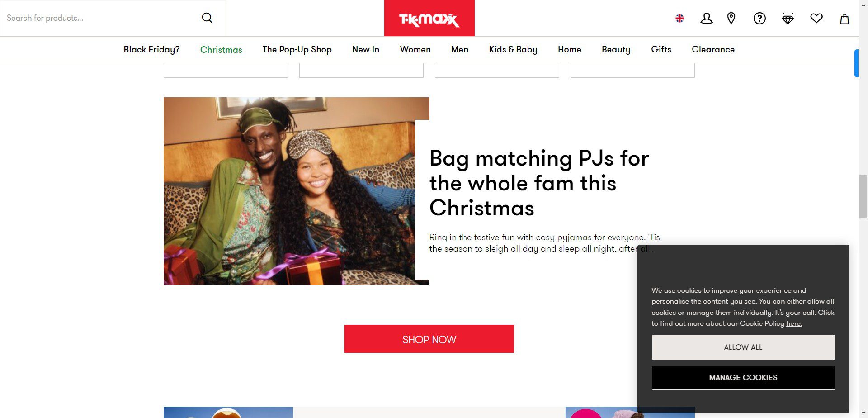
Task: Click the MANAGE COOKIES button
Action: (743, 378)
